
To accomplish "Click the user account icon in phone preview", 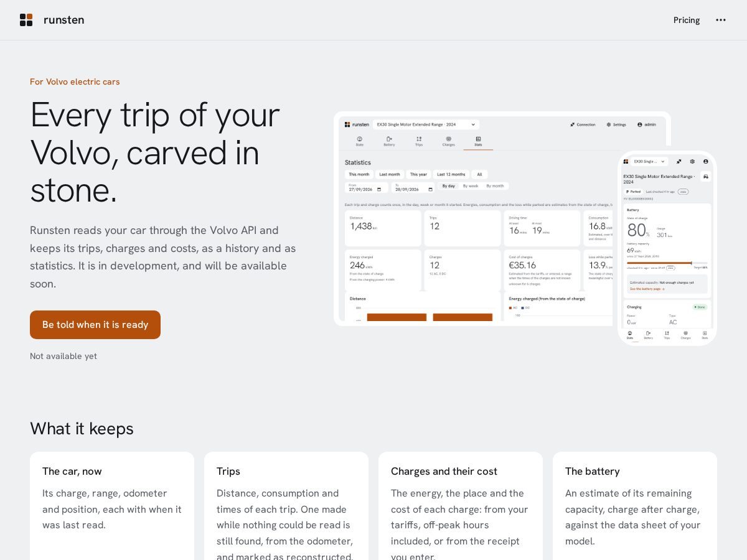I will [x=705, y=161].
